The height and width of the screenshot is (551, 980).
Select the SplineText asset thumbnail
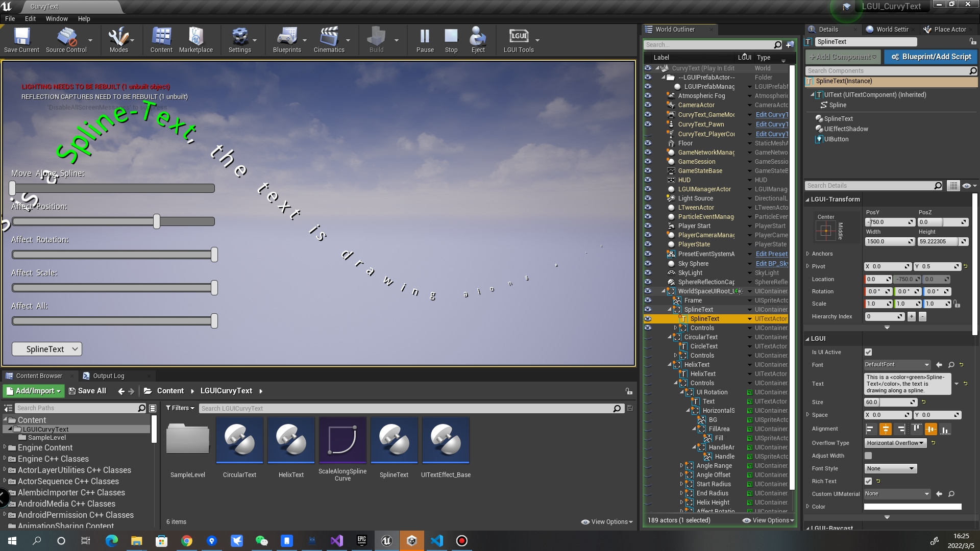[x=394, y=440]
